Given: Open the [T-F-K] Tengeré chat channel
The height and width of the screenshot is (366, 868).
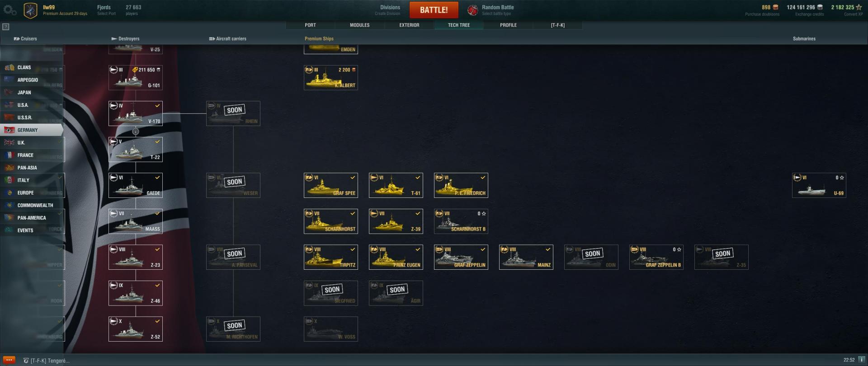Looking at the screenshot, I should [47, 361].
